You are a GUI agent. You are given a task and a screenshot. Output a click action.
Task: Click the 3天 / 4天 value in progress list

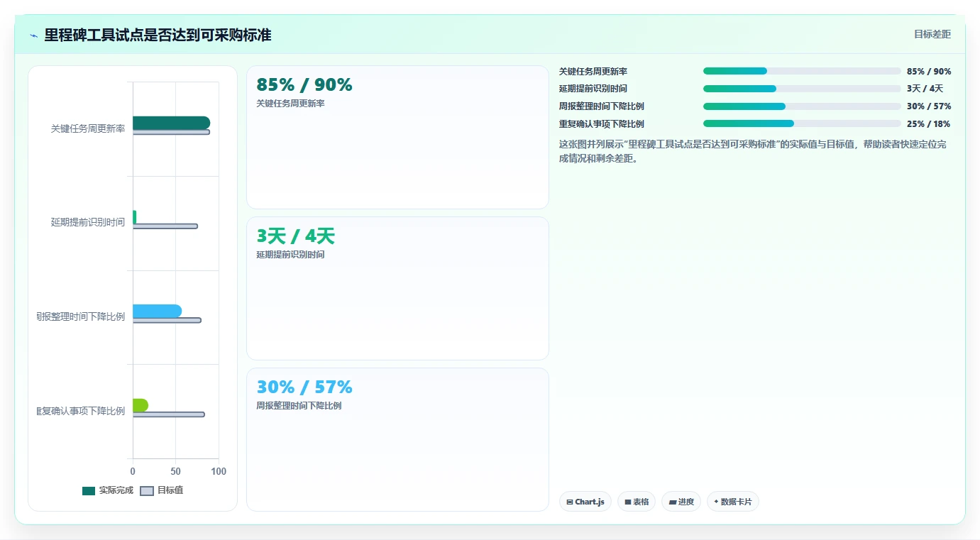pyautogui.click(x=925, y=89)
